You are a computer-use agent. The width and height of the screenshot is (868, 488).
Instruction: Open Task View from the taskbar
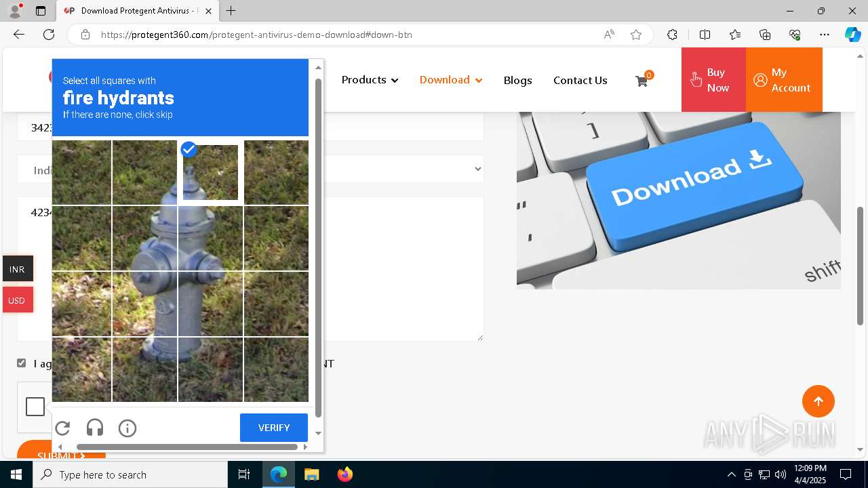[244, 474]
